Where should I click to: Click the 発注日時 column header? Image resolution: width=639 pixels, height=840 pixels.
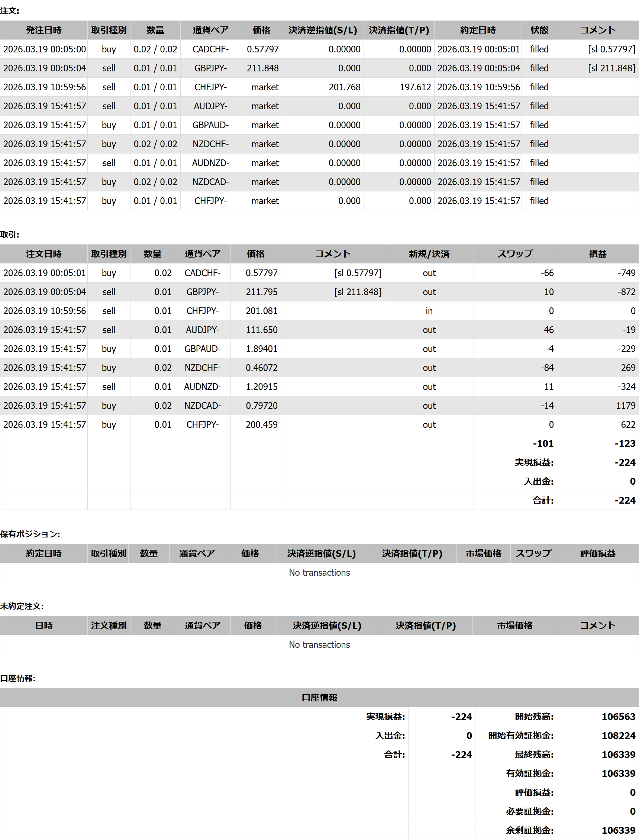point(44,30)
